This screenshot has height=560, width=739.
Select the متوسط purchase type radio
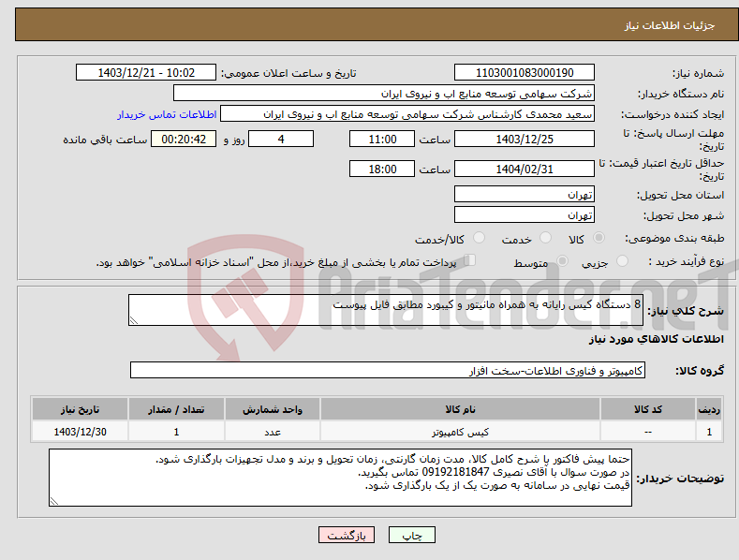[562, 261]
